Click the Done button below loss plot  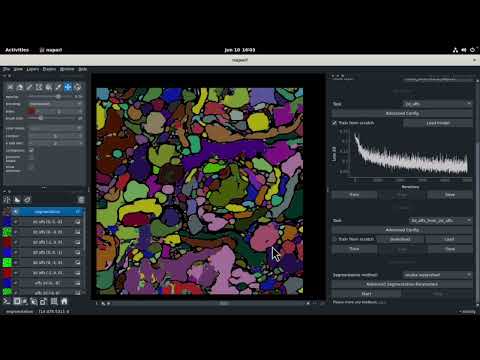(450, 194)
